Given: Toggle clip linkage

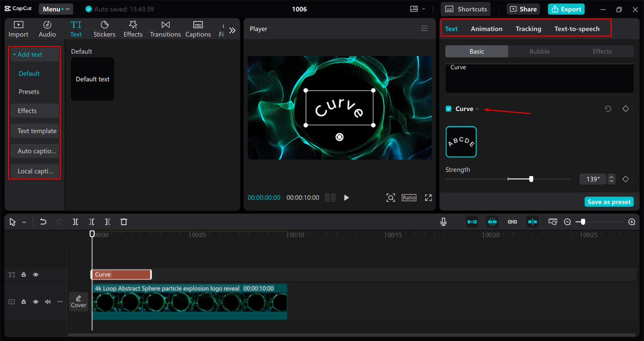Looking at the screenshot, I should pyautogui.click(x=512, y=222).
